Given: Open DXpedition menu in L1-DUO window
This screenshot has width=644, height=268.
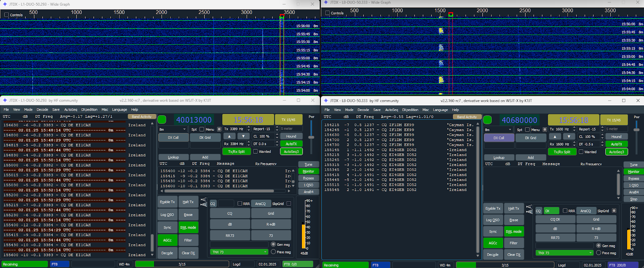Looking at the screenshot, I should [x=89, y=109].
